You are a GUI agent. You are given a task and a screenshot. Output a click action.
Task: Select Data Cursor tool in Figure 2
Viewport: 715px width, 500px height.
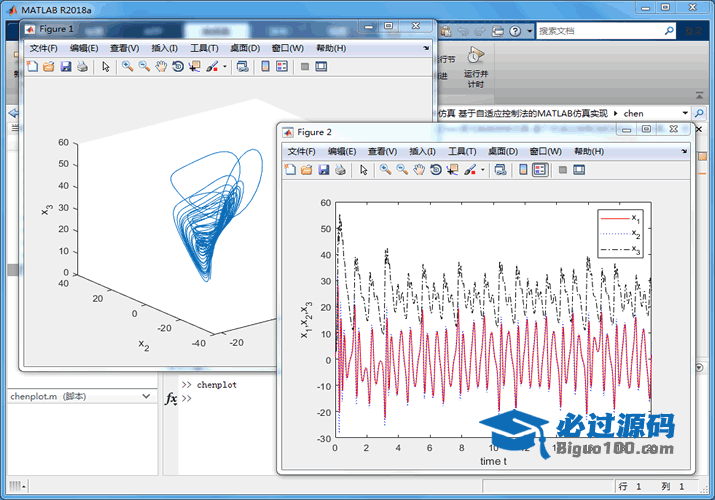453,170
